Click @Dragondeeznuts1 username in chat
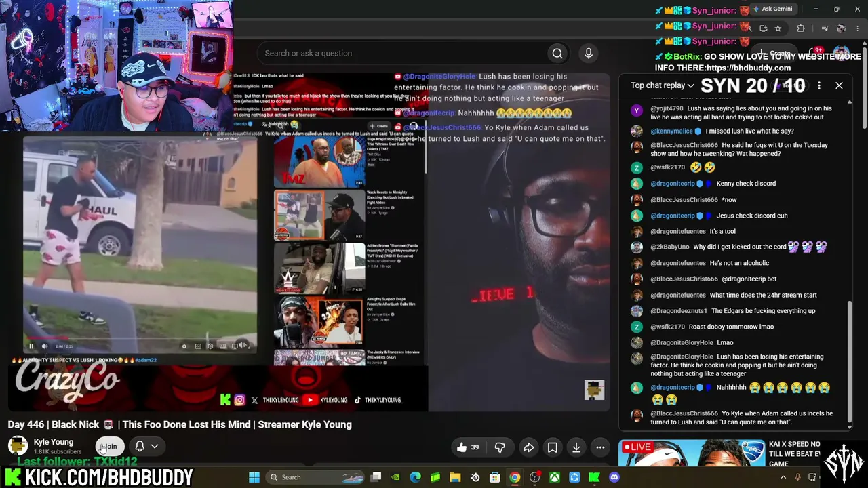868x488 pixels. 679,311
